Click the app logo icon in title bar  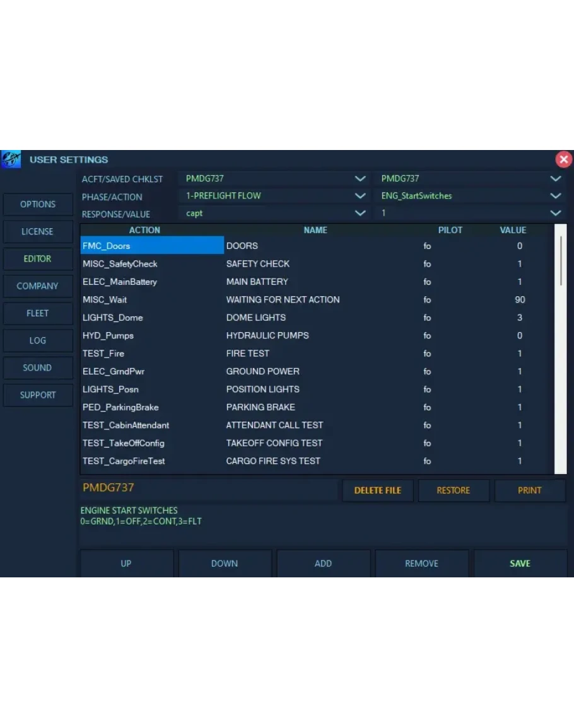click(11, 159)
